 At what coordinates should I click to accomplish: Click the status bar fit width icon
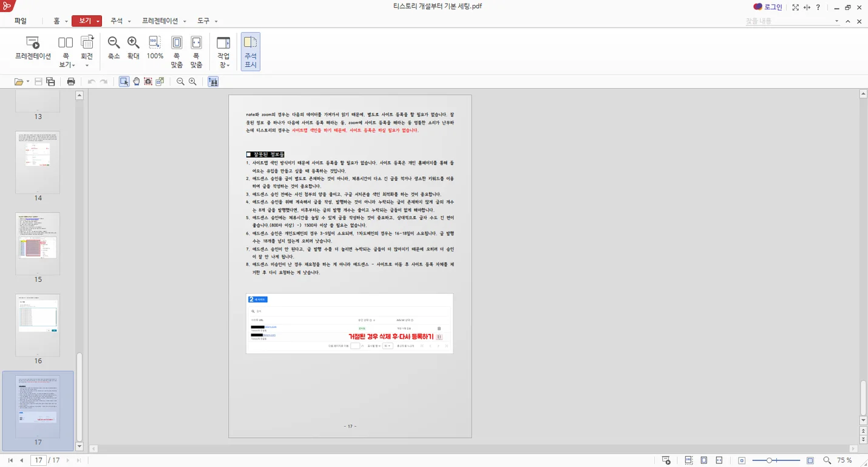719,460
